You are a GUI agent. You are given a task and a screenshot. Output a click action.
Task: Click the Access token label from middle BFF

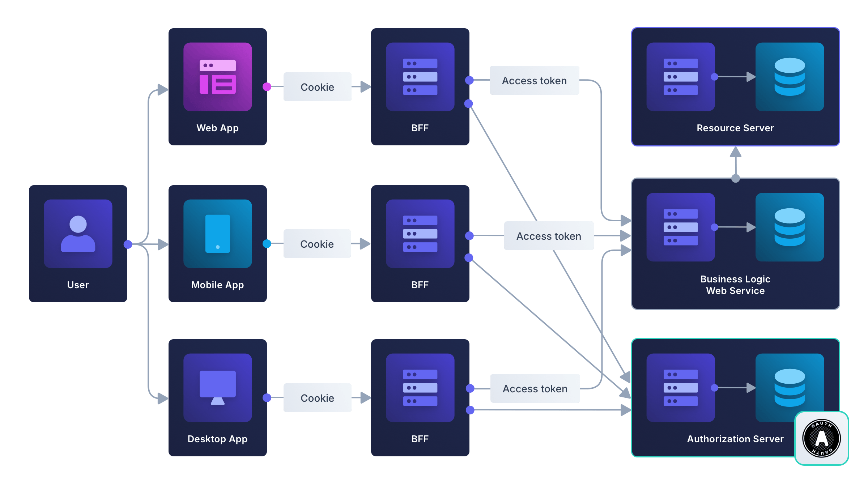[x=549, y=236]
